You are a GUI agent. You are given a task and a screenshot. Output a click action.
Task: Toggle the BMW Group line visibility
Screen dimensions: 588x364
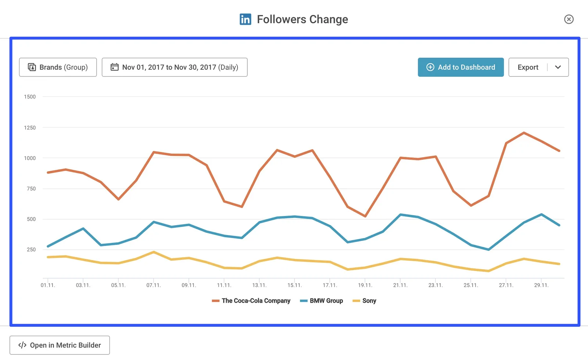tap(326, 300)
